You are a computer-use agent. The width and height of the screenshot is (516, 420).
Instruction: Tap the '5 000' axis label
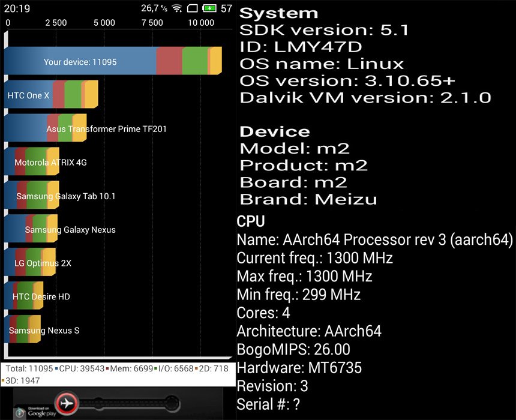click(104, 23)
